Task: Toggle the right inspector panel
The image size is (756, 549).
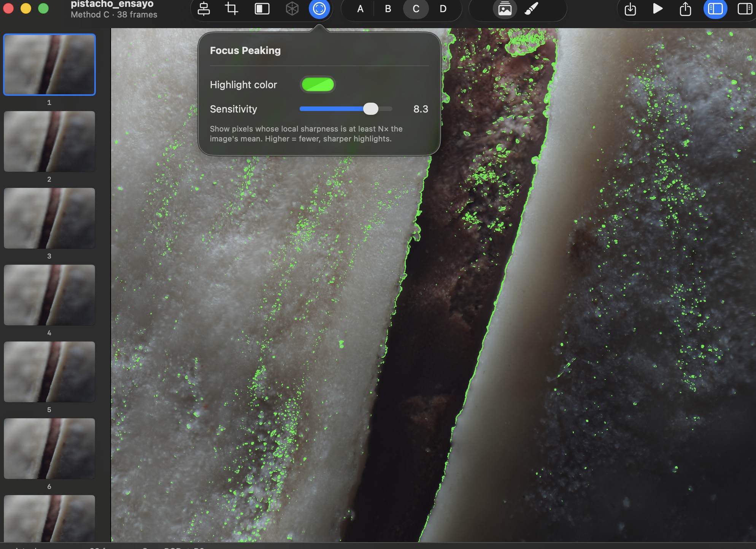Action: click(745, 9)
